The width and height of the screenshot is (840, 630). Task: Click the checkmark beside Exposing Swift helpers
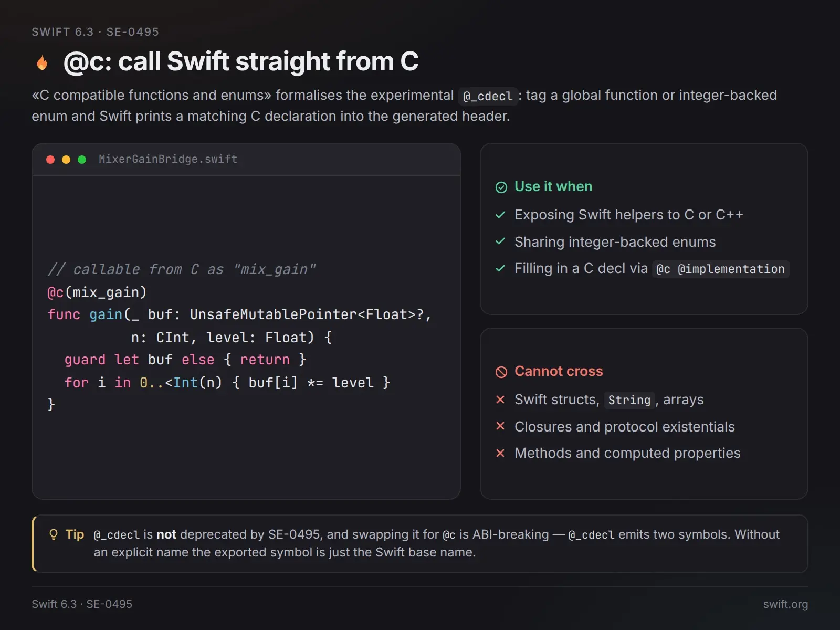pos(500,215)
